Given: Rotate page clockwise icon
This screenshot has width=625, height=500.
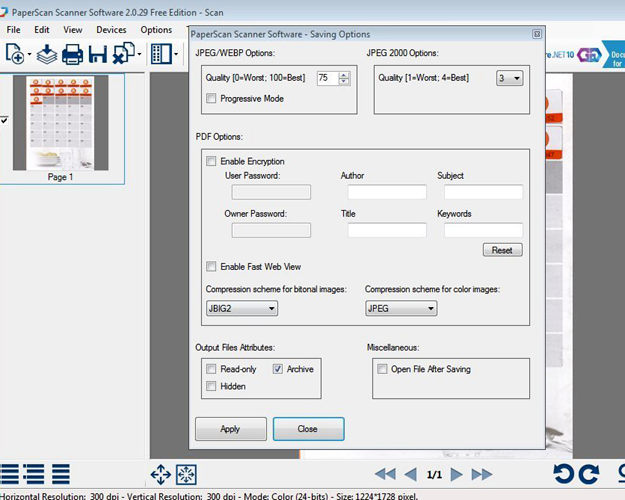Looking at the screenshot, I should 589,474.
